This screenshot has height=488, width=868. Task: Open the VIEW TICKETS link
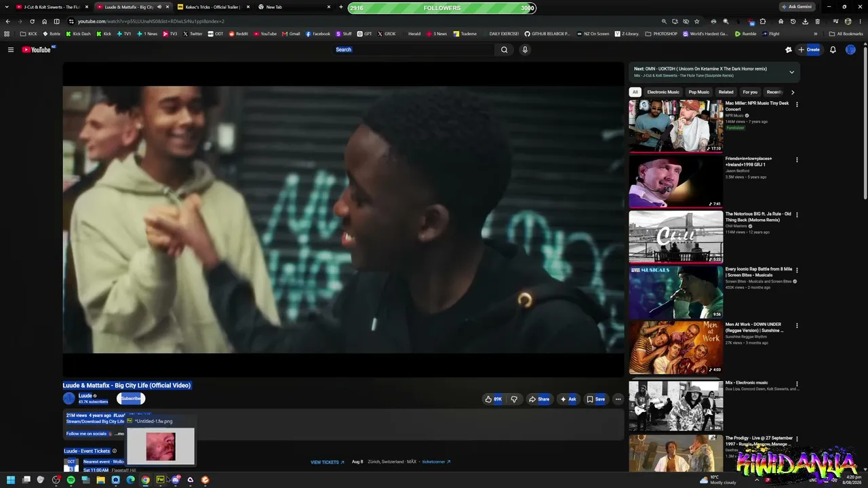328,462
